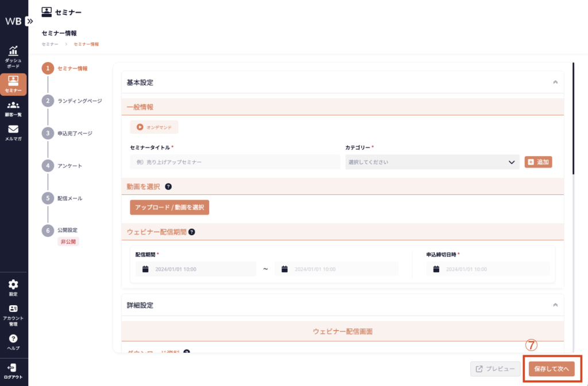Toggle the オンデマンド seminar type chip
Viewport: 588px width, 386px height.
click(154, 127)
